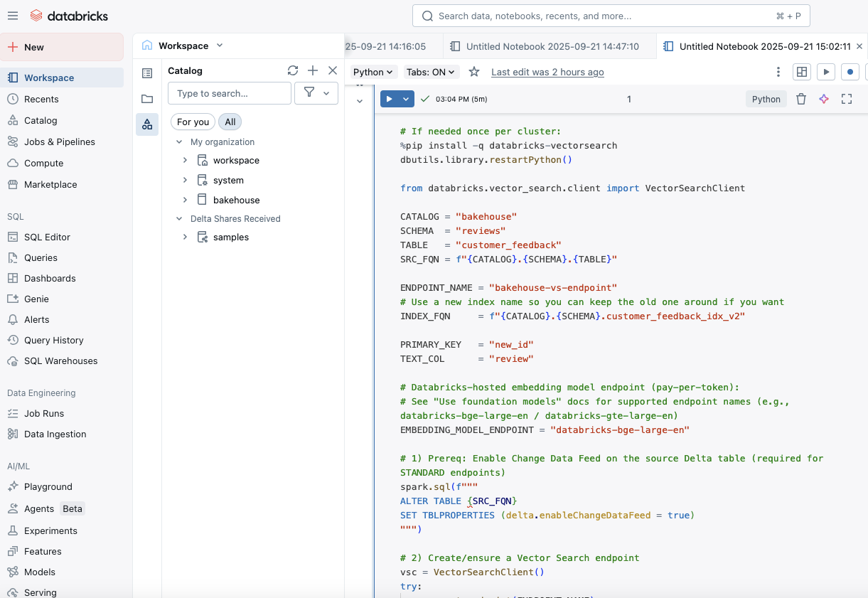Run the cell with the play button
This screenshot has height=598, width=868.
pyautogui.click(x=390, y=100)
